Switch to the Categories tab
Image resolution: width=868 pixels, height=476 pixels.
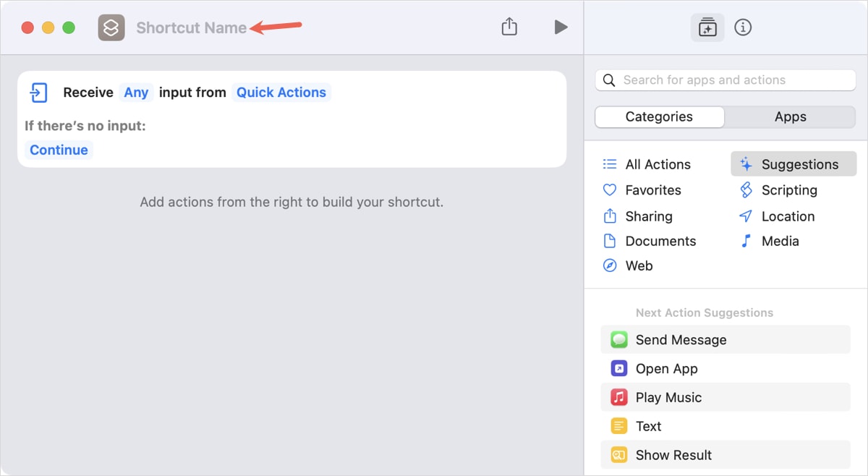659,116
